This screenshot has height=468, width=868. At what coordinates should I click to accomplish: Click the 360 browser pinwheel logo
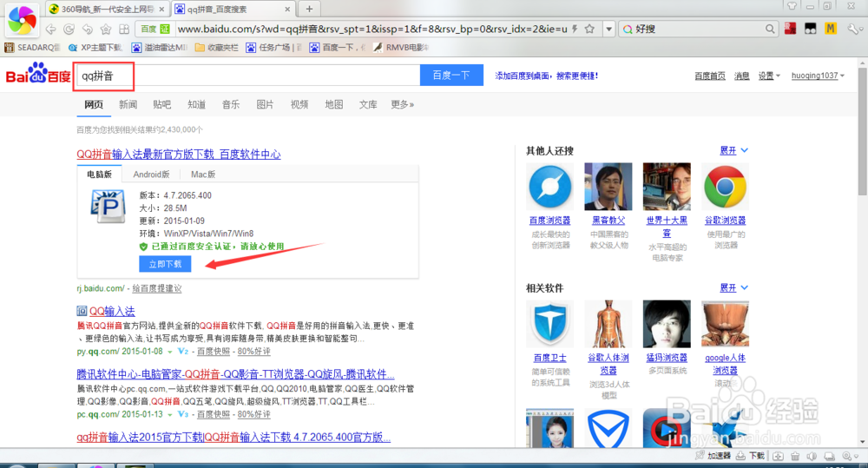tap(23, 19)
